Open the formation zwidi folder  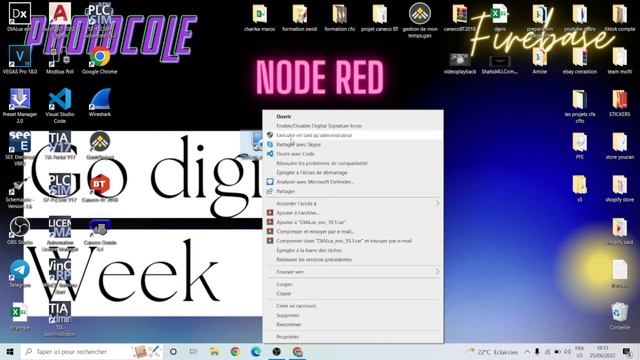coord(300,18)
